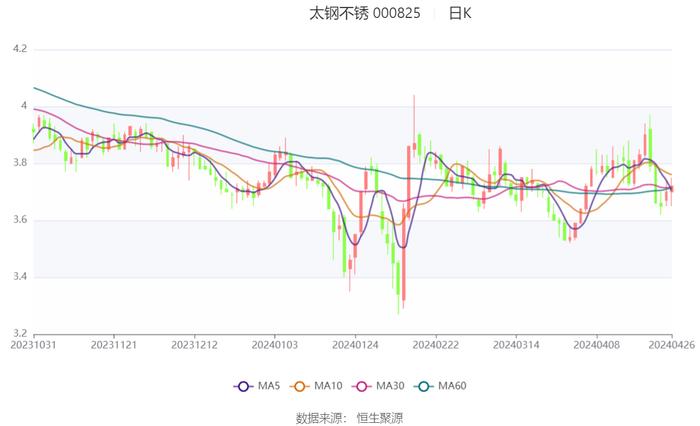Select the 20240222 date on the x-axis
This screenshot has height=426, width=700.
tap(434, 343)
